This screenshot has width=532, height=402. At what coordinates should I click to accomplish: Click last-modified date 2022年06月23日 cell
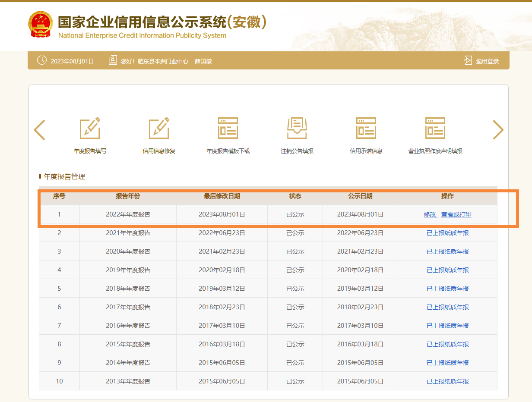pos(222,233)
